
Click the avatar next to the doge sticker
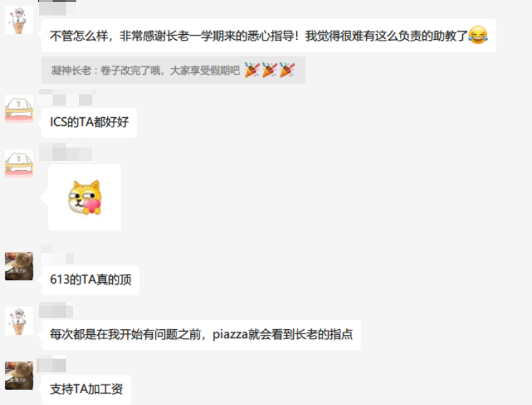click(19, 164)
